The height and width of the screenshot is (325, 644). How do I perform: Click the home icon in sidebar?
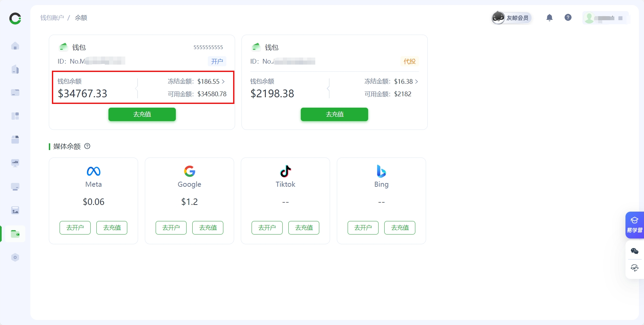pyautogui.click(x=15, y=46)
